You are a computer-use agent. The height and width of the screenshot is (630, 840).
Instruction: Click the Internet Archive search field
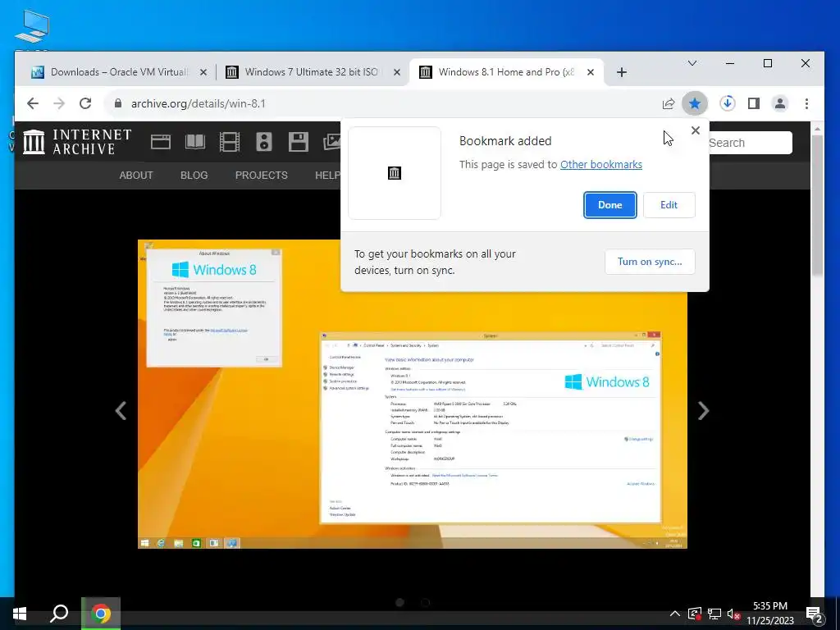[x=749, y=143]
